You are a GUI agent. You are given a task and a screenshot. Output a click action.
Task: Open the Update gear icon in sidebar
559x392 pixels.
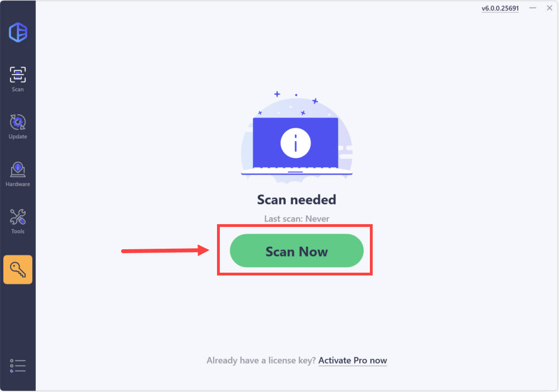(x=17, y=122)
